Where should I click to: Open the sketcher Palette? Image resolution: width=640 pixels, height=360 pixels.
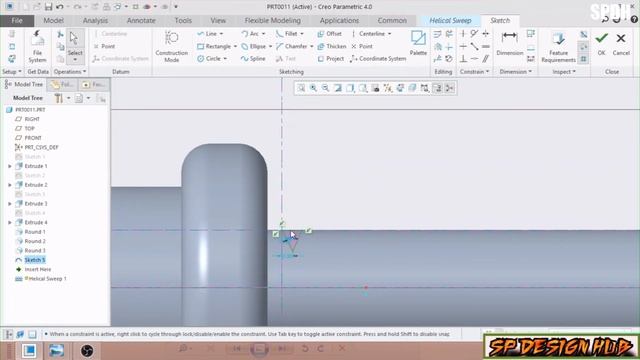[418, 43]
